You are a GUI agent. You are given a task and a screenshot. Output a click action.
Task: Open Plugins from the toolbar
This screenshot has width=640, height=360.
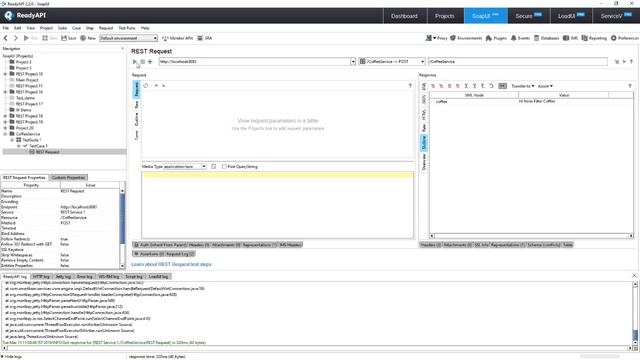pos(496,38)
